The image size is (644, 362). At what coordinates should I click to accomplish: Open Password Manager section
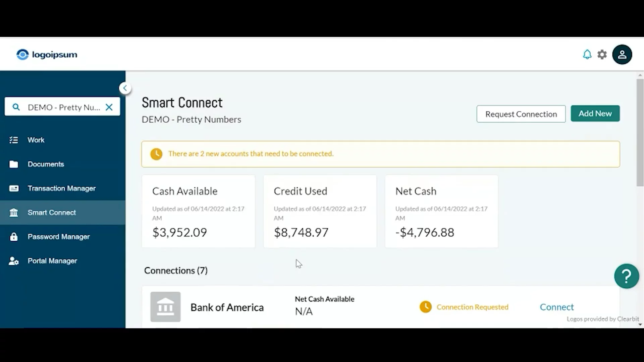(x=59, y=237)
